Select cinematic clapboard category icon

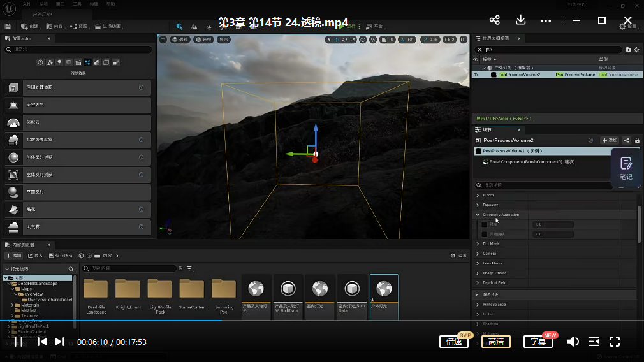pos(78,62)
